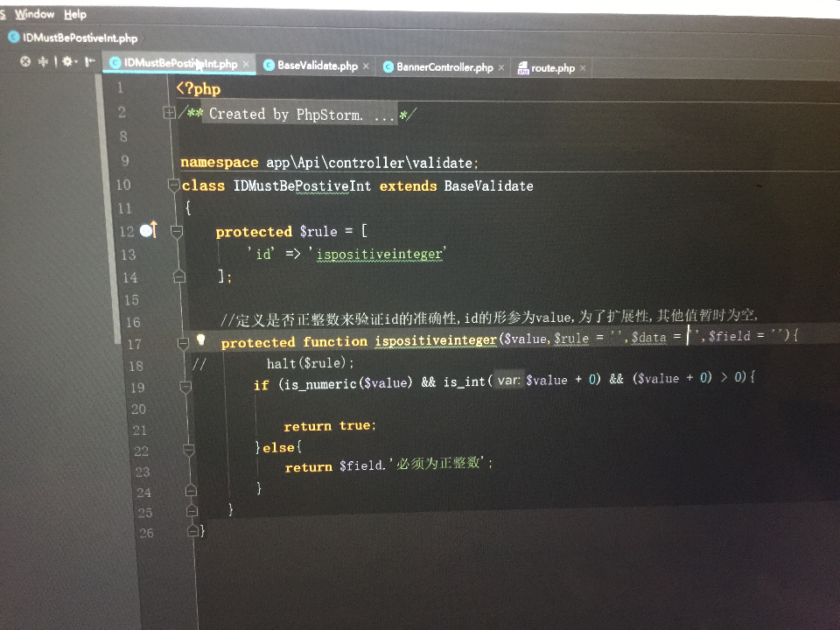Image resolution: width=840 pixels, height=630 pixels.
Task: Collapse the if block fold on line 19
Action: tap(185, 387)
